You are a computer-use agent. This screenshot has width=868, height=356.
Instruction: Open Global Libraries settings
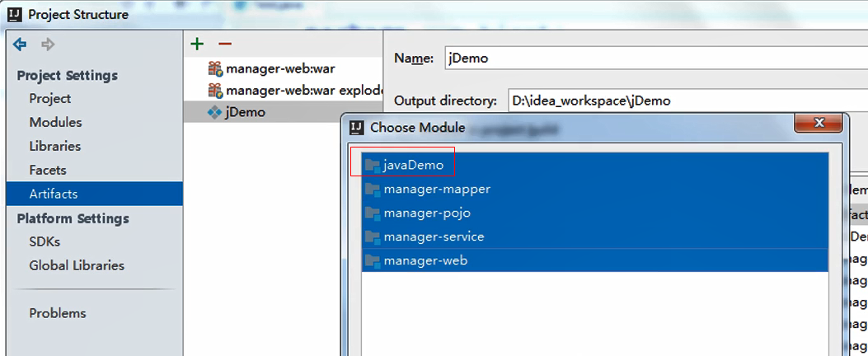[77, 265]
